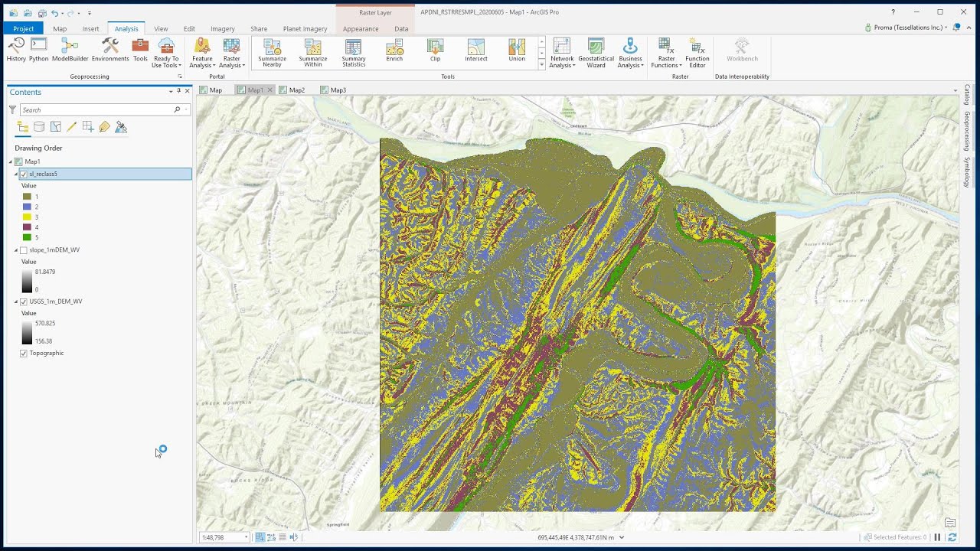Open the Symbology side pane
Image resolution: width=980 pixels, height=551 pixels.
(967, 172)
